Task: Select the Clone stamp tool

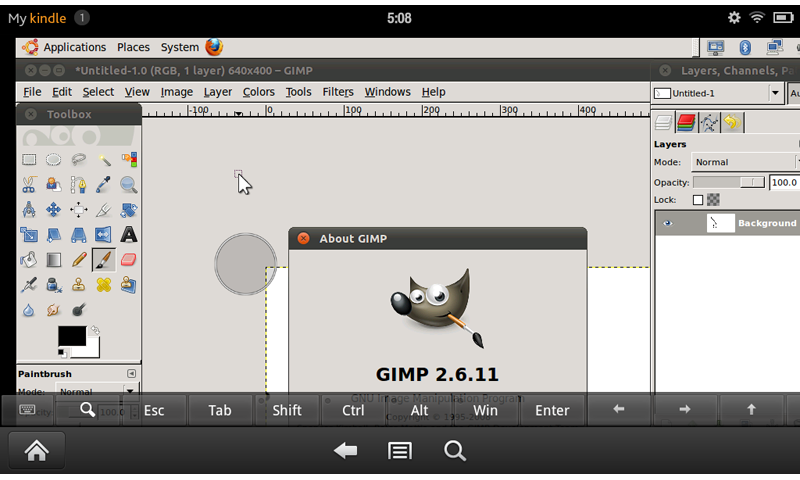Action: pyautogui.click(x=79, y=285)
